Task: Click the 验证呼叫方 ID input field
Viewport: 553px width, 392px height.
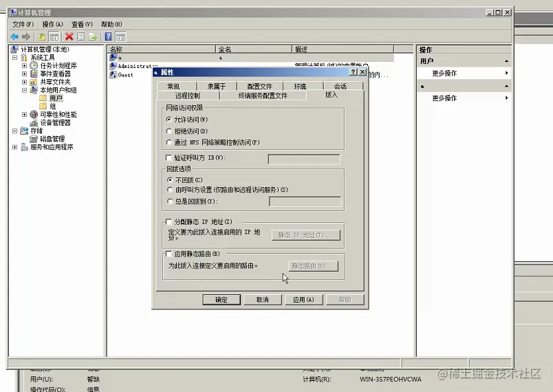Action: (304, 160)
